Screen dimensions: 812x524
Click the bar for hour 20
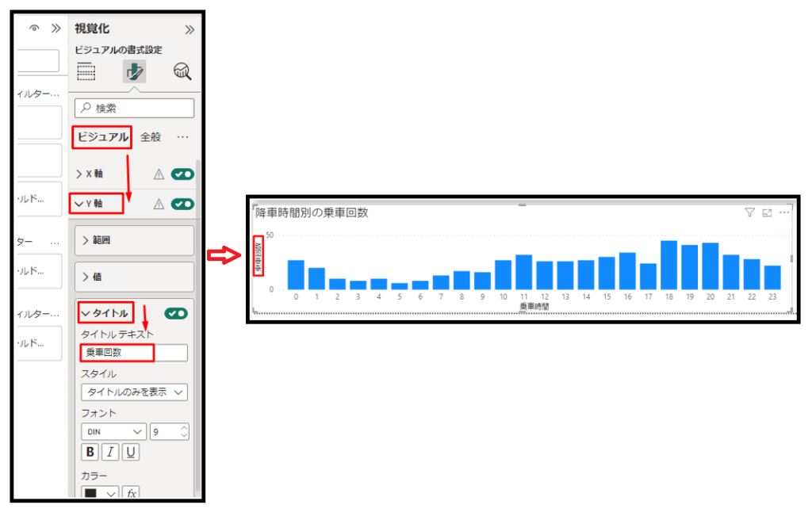pyautogui.click(x=710, y=266)
